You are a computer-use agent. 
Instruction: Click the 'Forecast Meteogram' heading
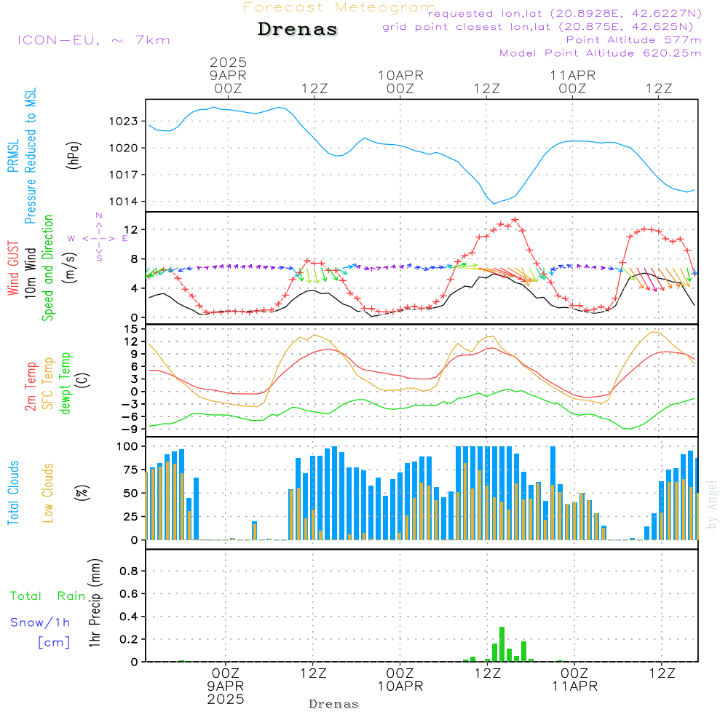(339, 7)
